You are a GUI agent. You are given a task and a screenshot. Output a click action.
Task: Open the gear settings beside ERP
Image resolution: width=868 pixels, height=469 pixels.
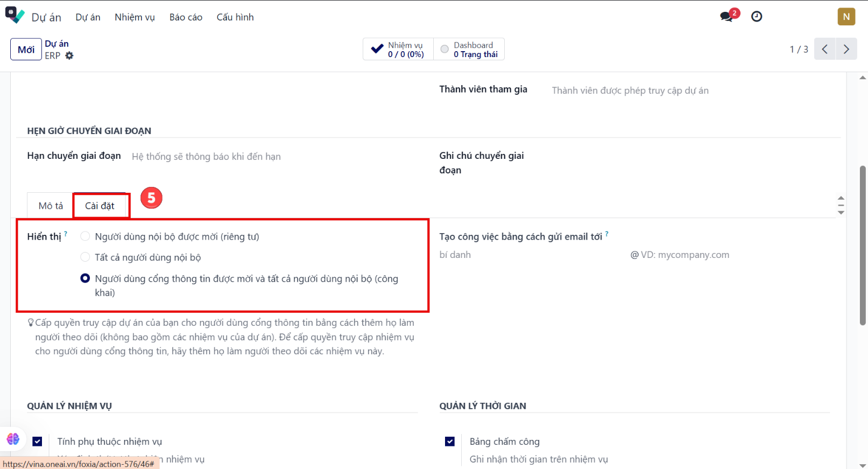[x=69, y=56]
